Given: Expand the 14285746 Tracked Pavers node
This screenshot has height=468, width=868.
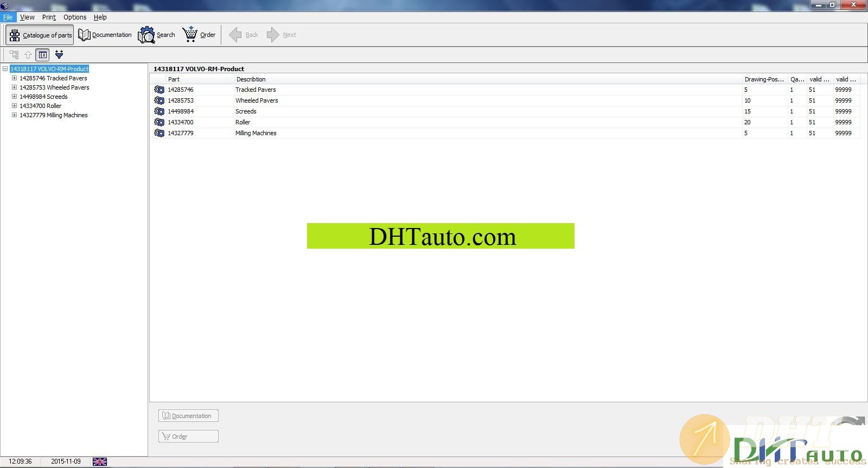Looking at the screenshot, I should (x=15, y=78).
